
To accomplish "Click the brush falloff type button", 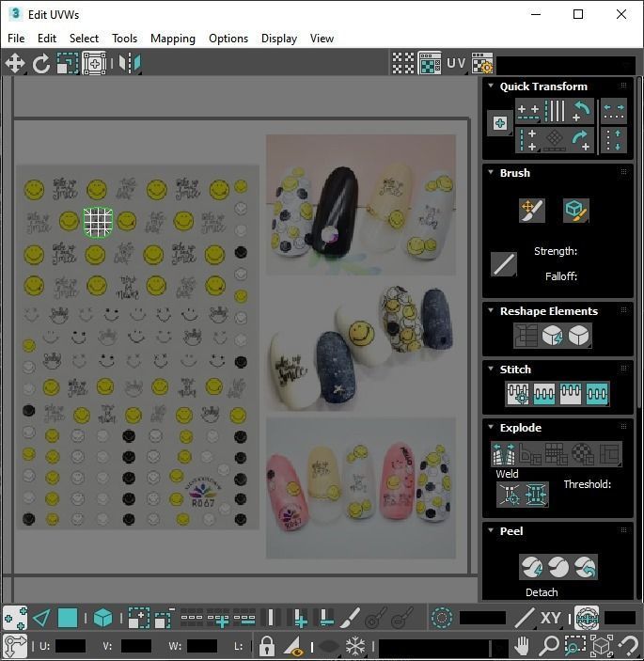I will (504, 265).
